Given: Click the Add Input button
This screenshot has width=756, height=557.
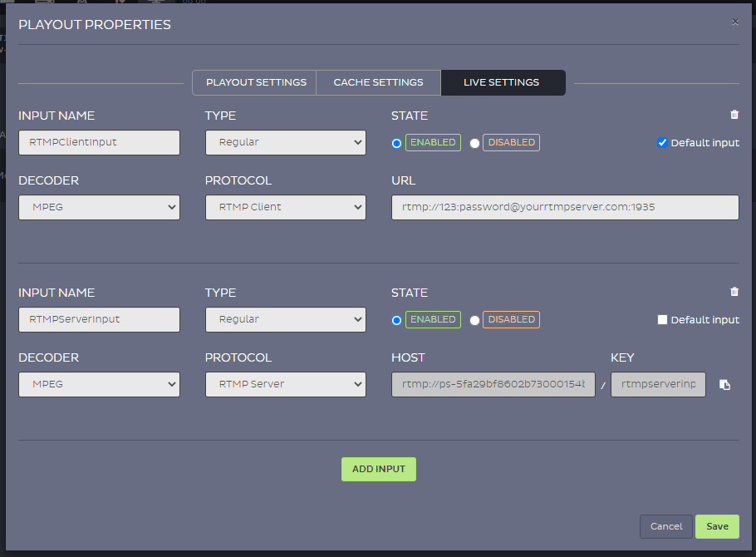Looking at the screenshot, I should (x=378, y=469).
